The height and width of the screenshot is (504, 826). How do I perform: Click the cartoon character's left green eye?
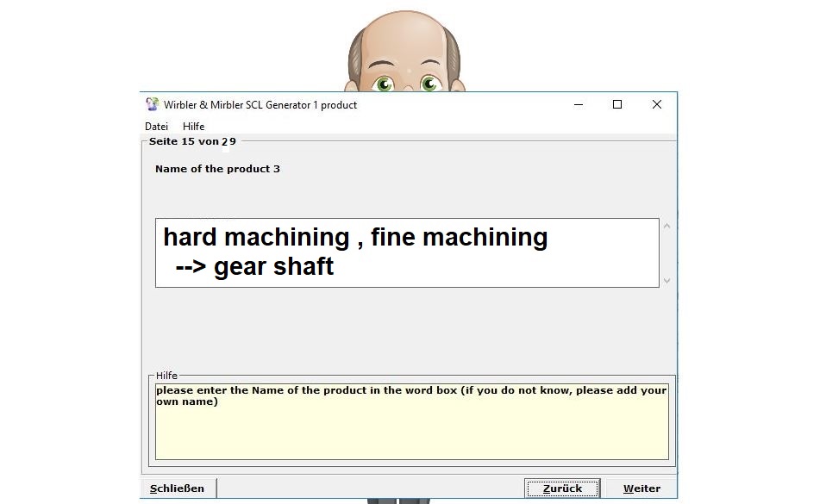(x=384, y=84)
